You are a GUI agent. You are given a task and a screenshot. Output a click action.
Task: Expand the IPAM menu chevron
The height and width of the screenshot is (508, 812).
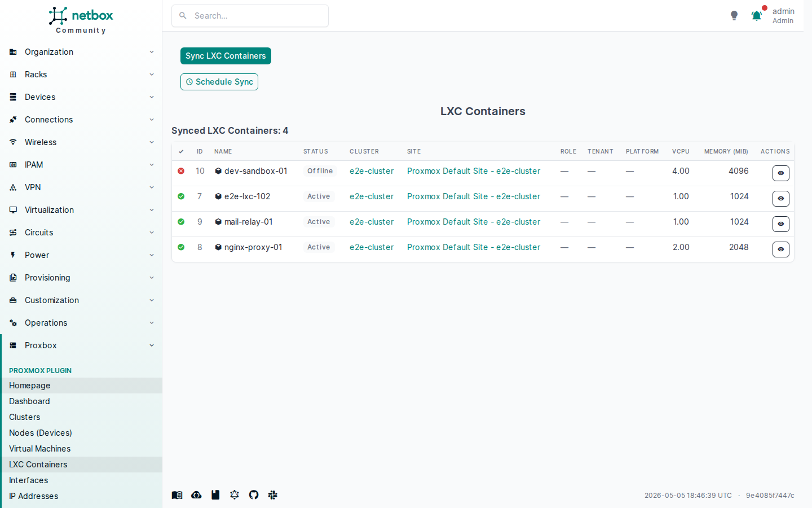click(x=152, y=165)
